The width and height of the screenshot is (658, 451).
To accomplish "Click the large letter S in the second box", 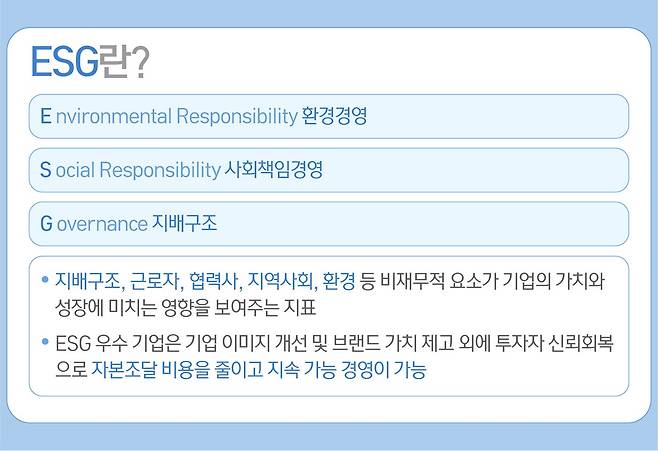I will pyautogui.click(x=46, y=170).
